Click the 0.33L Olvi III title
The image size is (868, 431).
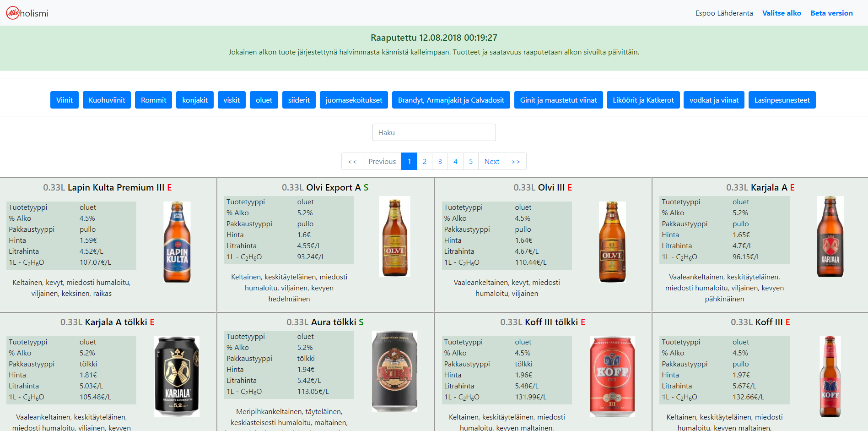(x=543, y=187)
